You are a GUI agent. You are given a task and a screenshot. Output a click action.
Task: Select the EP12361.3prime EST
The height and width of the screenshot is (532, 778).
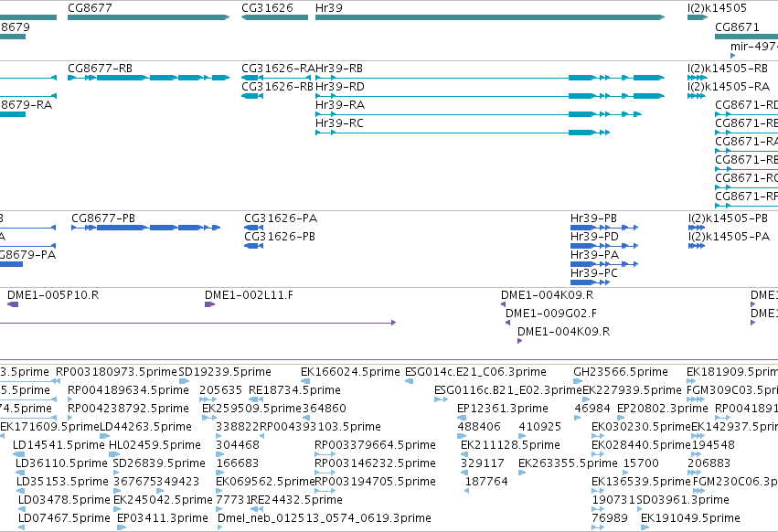(503, 409)
